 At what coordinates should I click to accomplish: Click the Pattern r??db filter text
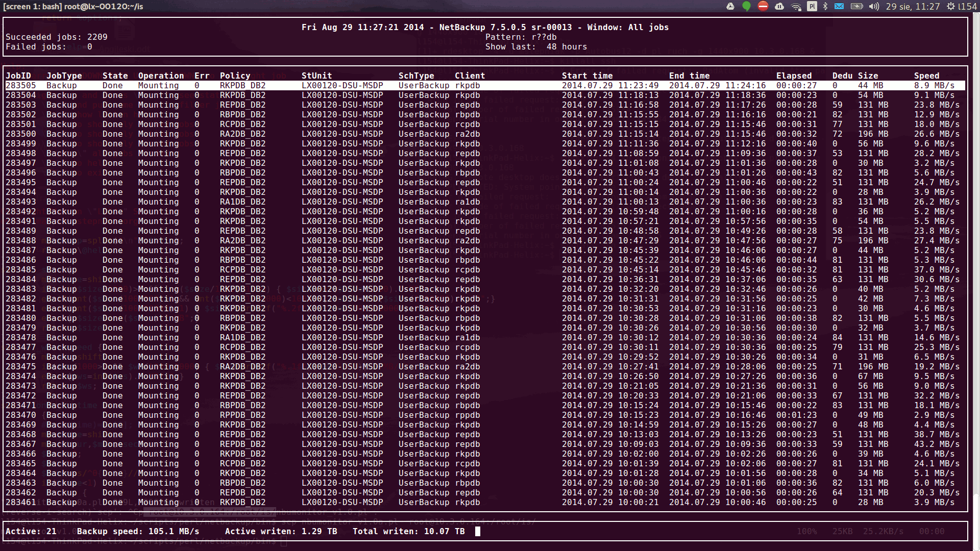(x=521, y=37)
